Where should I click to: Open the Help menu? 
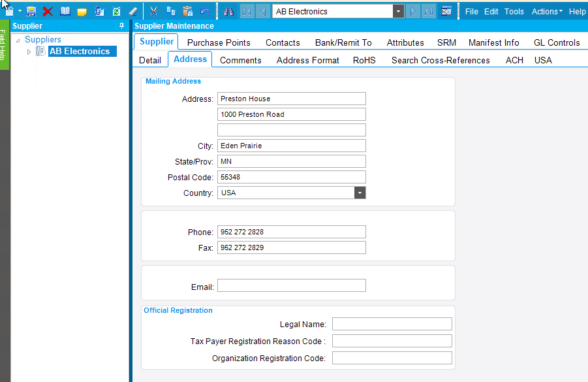(x=577, y=11)
